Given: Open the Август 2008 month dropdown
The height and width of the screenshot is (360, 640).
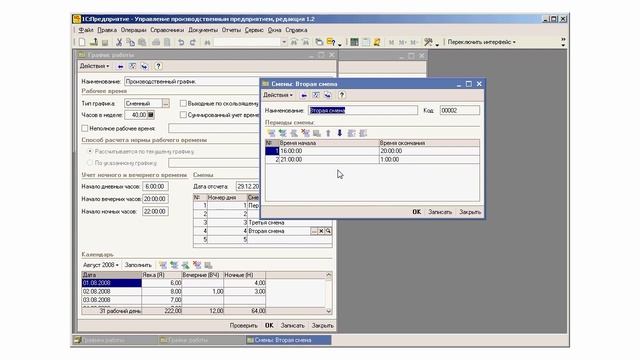Looking at the screenshot, I should point(100,265).
